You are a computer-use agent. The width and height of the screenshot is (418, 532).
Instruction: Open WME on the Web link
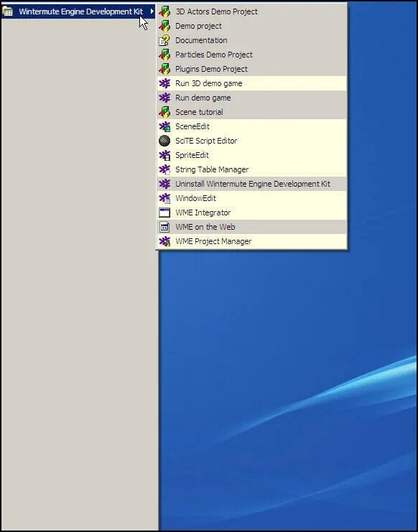(x=252, y=227)
